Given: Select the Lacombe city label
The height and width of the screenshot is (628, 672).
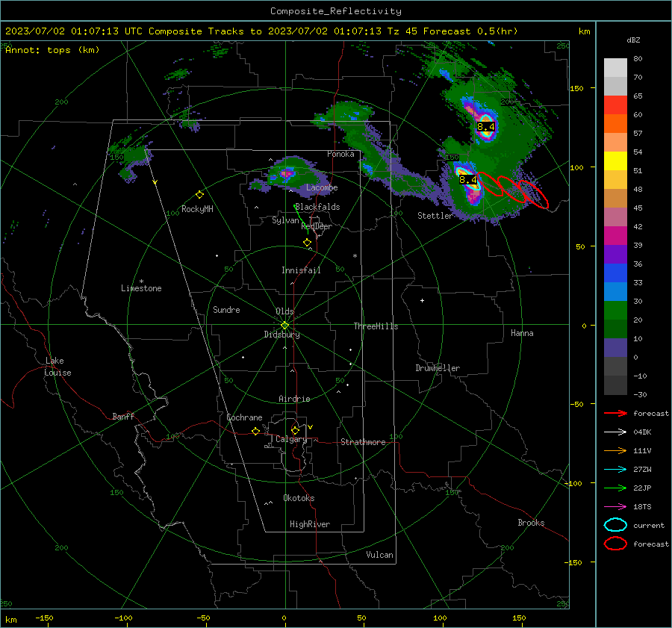Looking at the screenshot, I should (x=322, y=187).
